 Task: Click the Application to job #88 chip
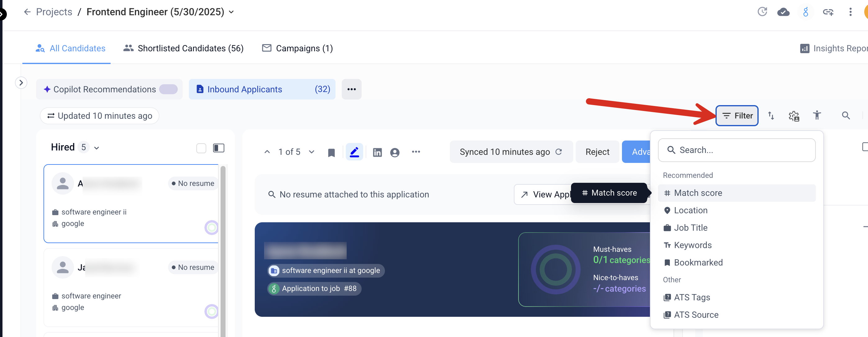[314, 289]
